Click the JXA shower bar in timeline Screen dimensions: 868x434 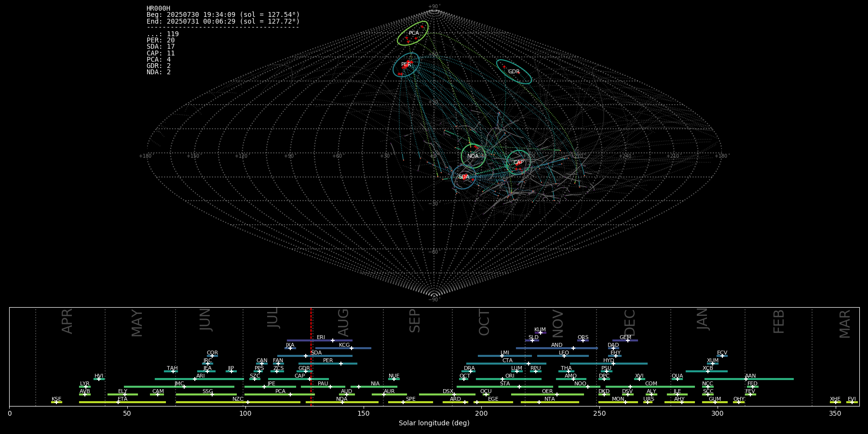coord(290,348)
